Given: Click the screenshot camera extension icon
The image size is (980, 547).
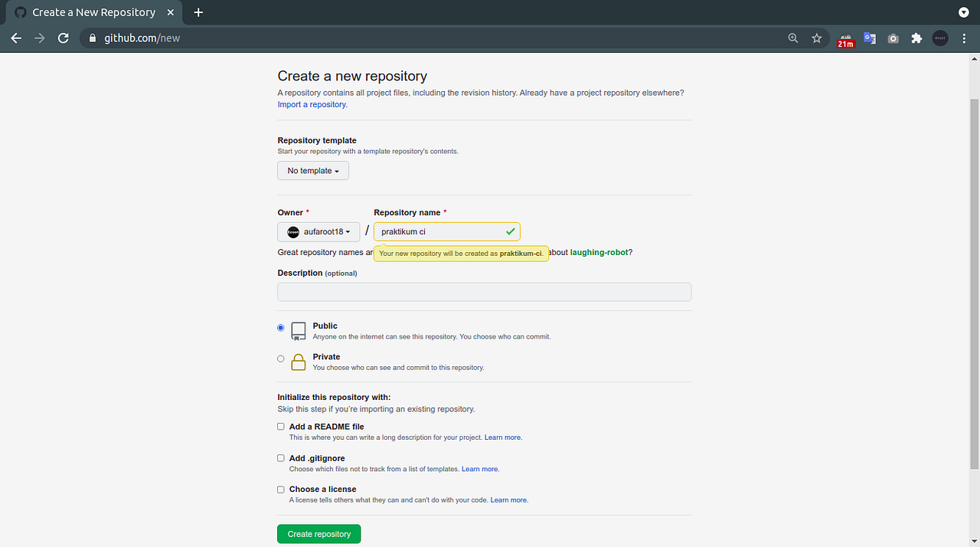Looking at the screenshot, I should coord(893,38).
